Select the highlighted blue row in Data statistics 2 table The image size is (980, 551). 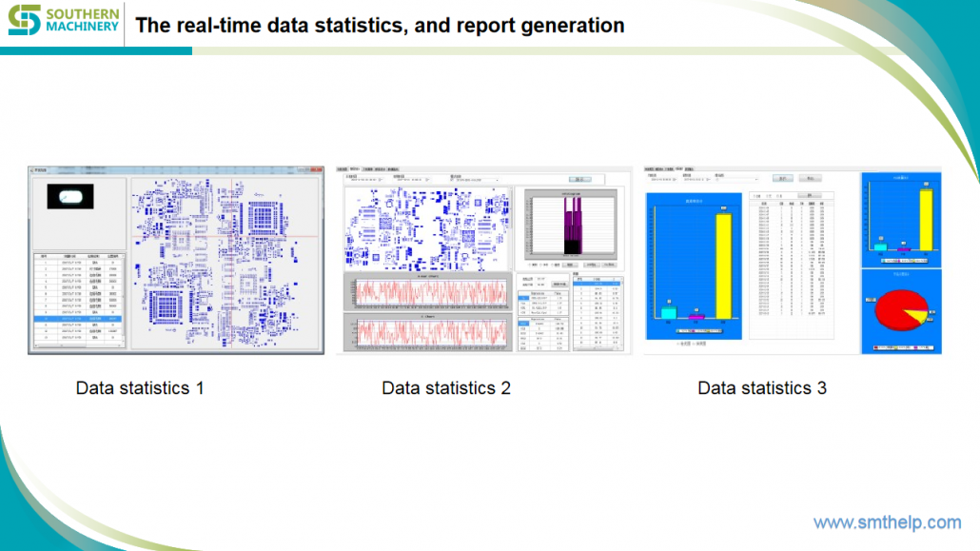pyautogui.click(x=597, y=284)
